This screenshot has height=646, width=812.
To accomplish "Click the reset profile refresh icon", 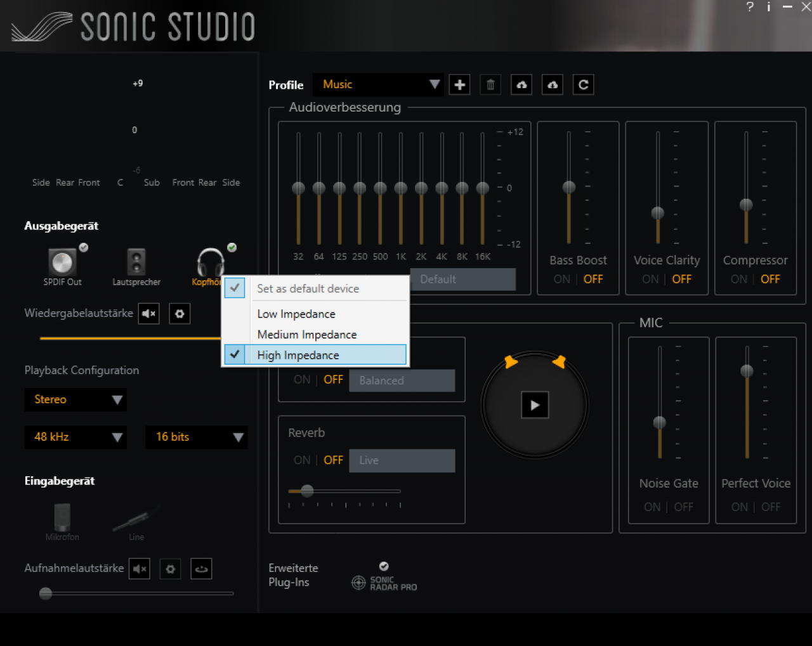I will tap(584, 84).
